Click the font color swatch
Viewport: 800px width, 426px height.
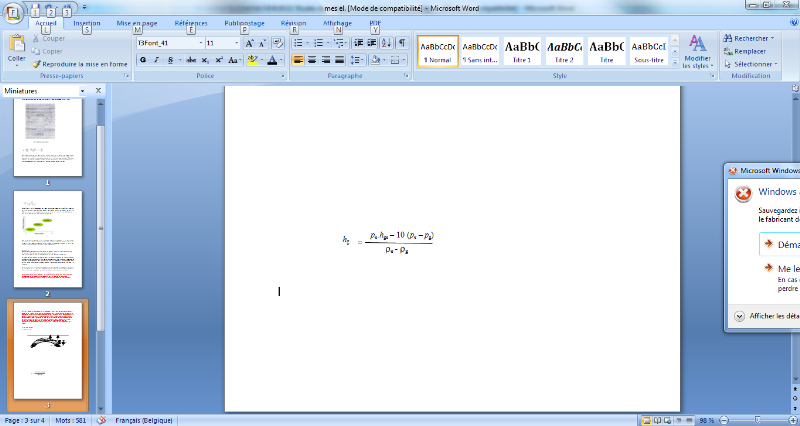coord(271,60)
